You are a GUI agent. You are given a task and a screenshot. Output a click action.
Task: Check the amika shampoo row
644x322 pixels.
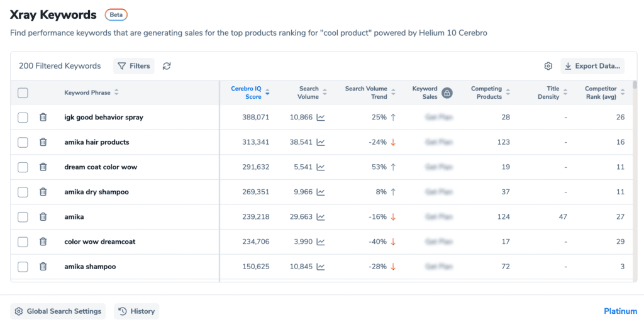click(x=23, y=267)
